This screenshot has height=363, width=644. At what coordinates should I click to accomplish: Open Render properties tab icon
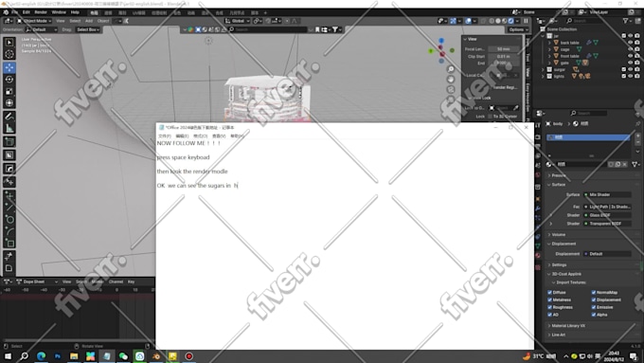(538, 137)
